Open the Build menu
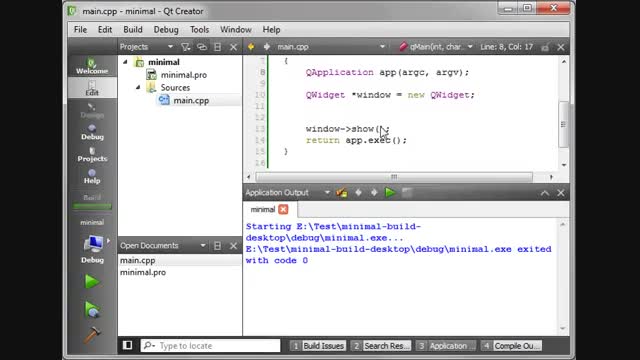 coord(133,29)
